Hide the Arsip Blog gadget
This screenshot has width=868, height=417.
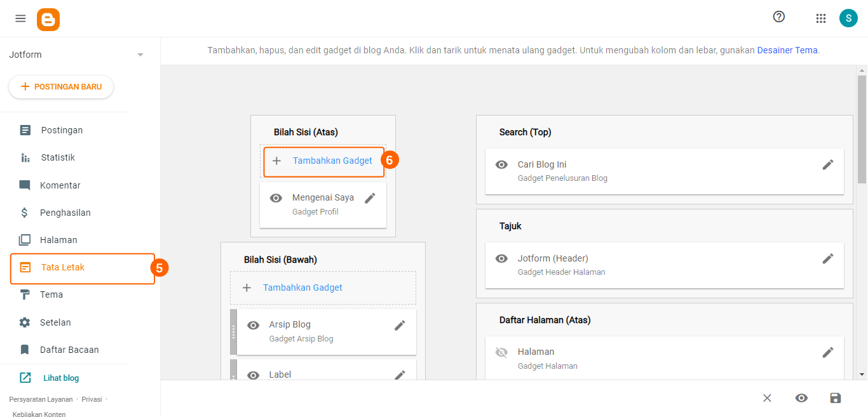(x=253, y=325)
